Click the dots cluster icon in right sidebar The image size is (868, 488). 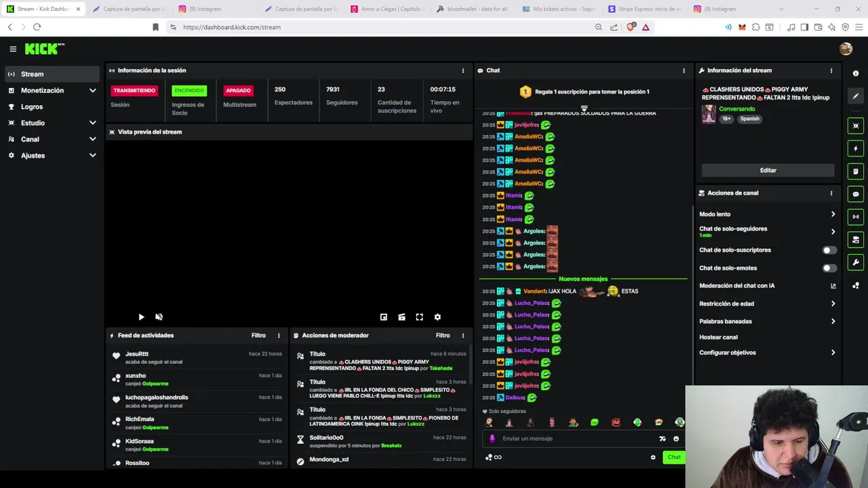856,286
